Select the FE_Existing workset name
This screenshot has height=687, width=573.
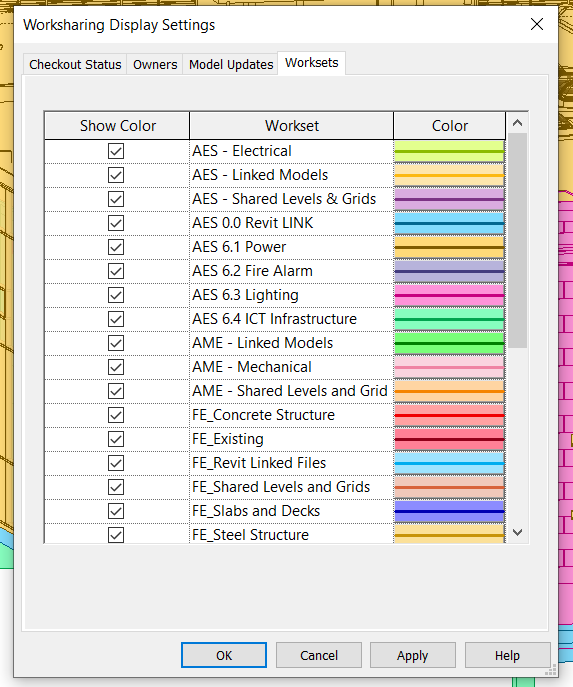228,439
